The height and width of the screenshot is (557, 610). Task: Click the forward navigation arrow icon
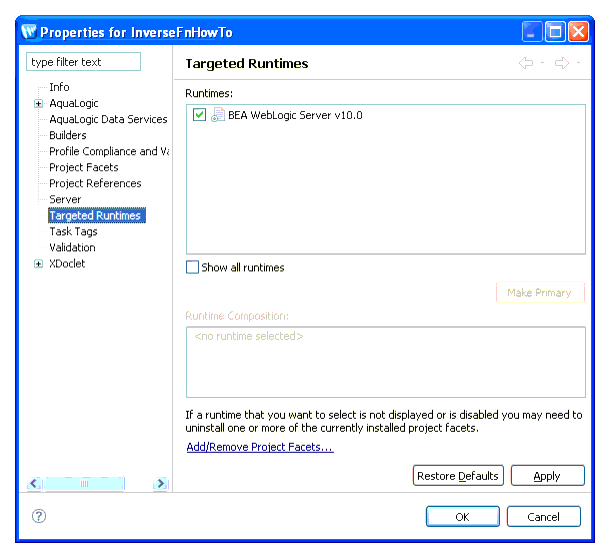(562, 63)
